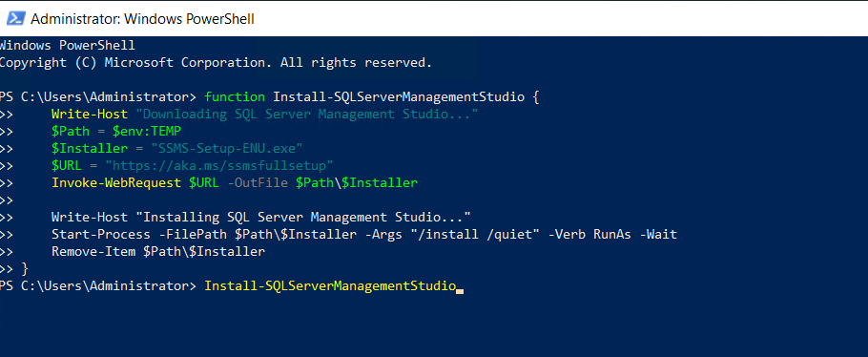Click the 'Start-Process' command
Viewport: 868px width, 357px height.
101,235
